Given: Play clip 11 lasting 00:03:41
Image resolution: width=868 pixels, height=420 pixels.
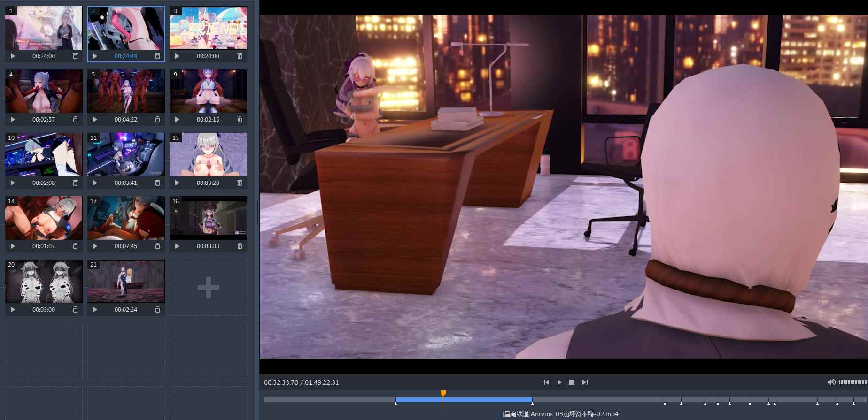Looking at the screenshot, I should coord(95,183).
